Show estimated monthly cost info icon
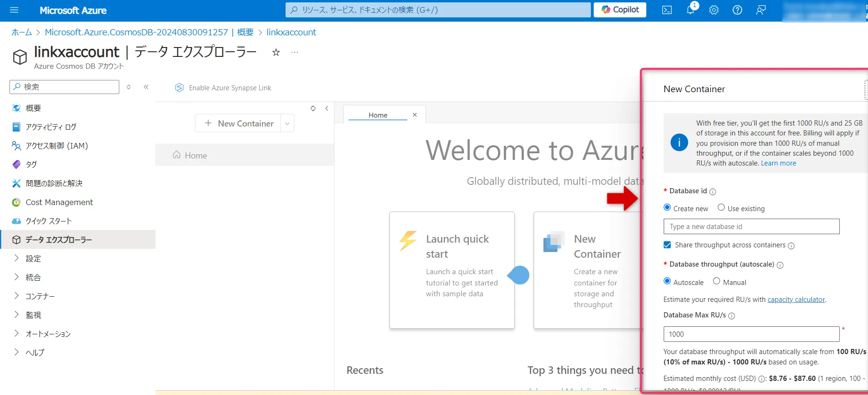Screen dimensions: 868x395 [x=762, y=379]
